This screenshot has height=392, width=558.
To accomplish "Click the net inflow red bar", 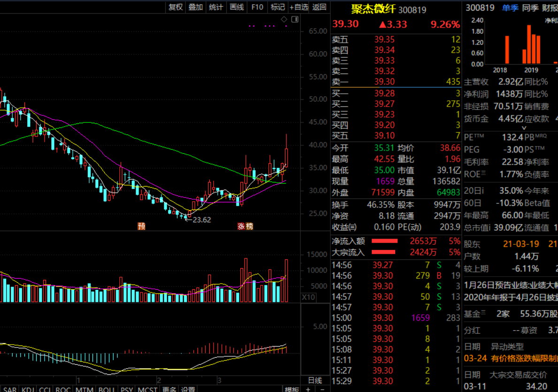I will tap(384, 241).
